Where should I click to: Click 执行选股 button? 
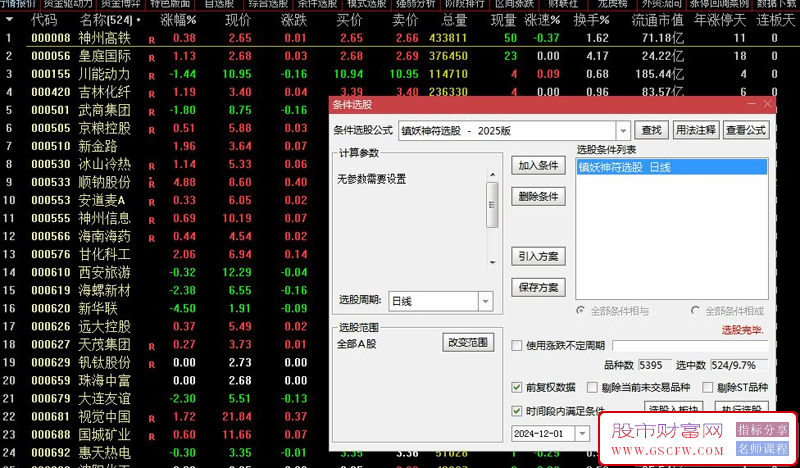coord(741,408)
